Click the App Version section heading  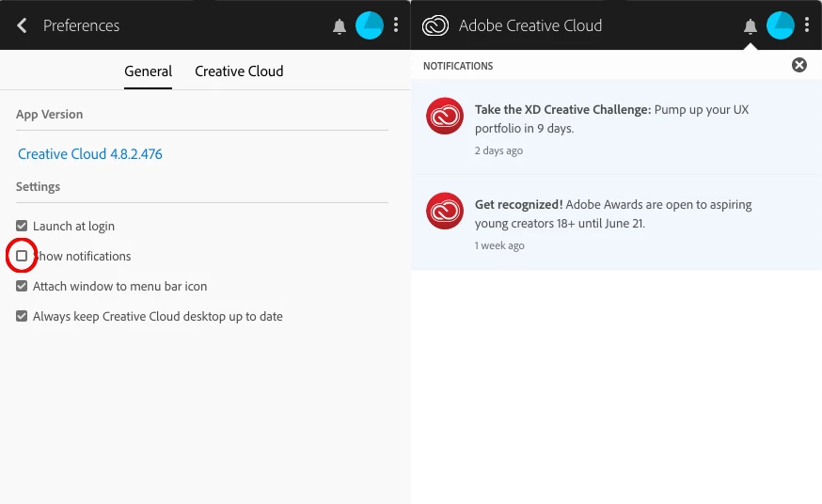[49, 114]
